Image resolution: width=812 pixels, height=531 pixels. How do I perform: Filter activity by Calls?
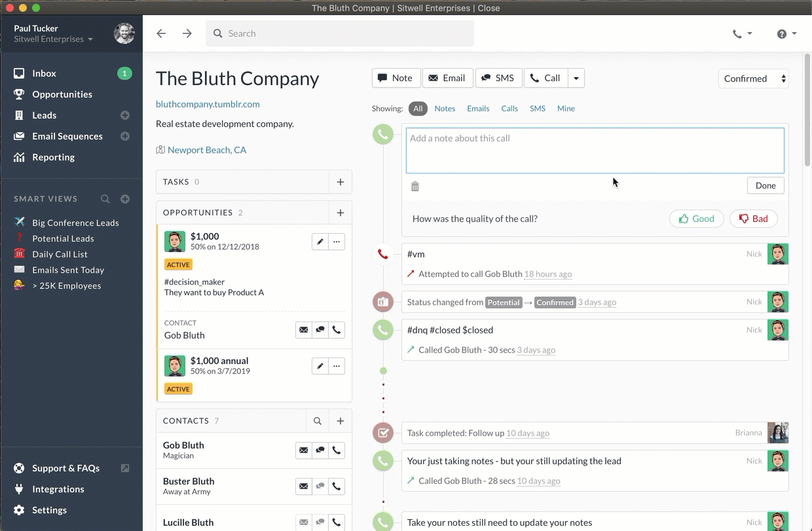(x=509, y=109)
